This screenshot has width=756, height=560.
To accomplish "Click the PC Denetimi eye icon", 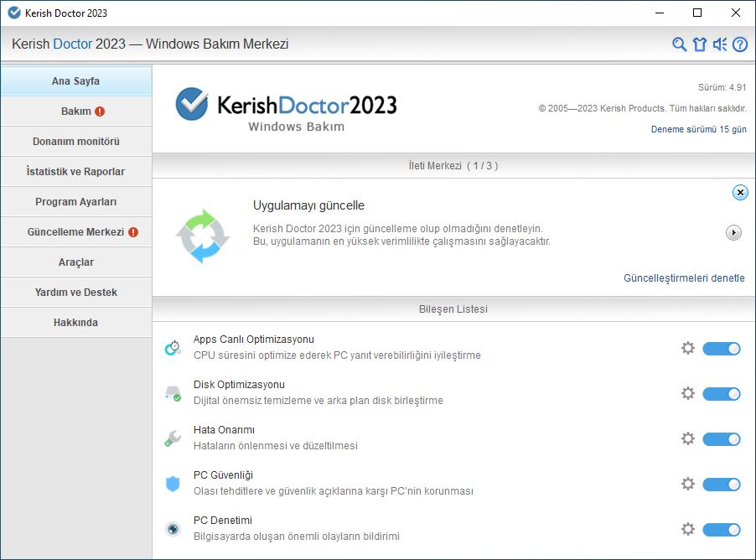I will point(173,529).
